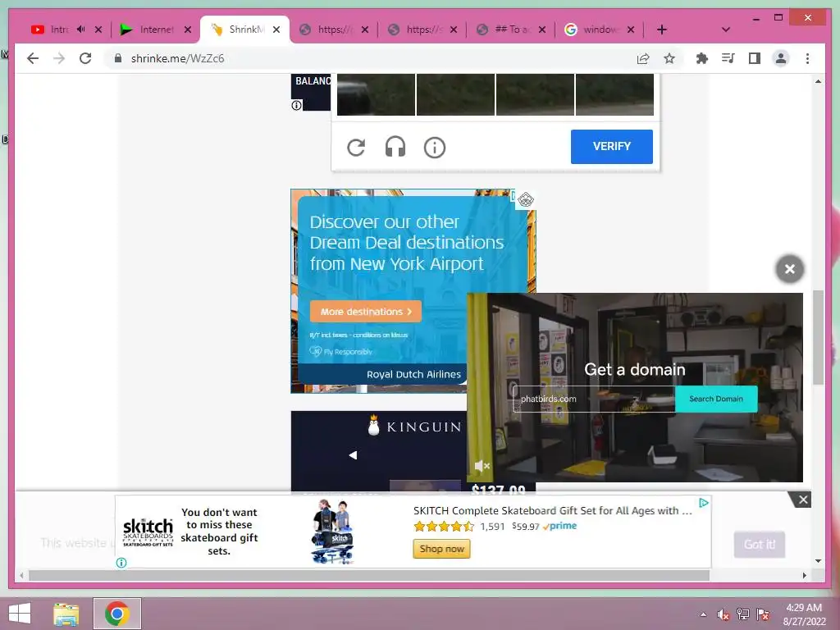Open the Chrome profile avatar
Screen dimensions: 840x630
point(781,58)
